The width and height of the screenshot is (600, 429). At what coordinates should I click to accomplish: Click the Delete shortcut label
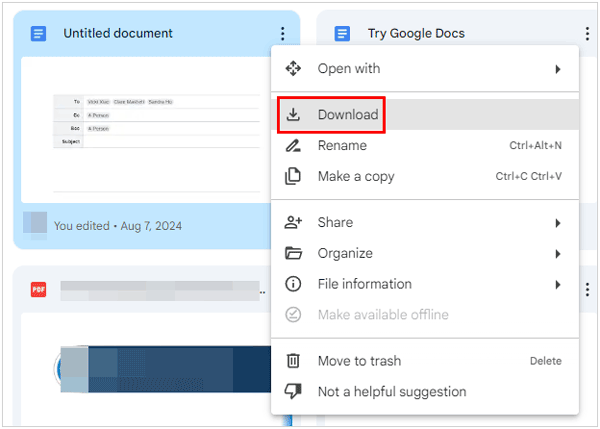coord(546,361)
